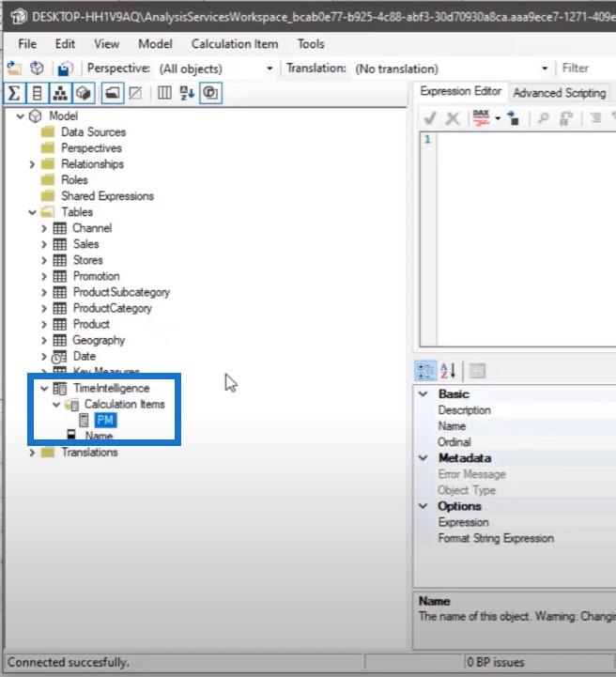The image size is (616, 677).
Task: Open Find in the expression editor
Action: [544, 118]
